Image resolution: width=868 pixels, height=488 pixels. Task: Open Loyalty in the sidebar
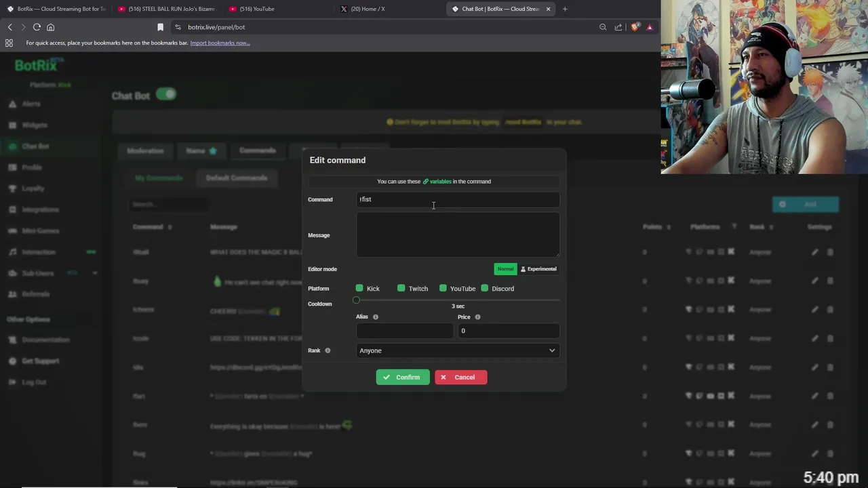coord(33,188)
